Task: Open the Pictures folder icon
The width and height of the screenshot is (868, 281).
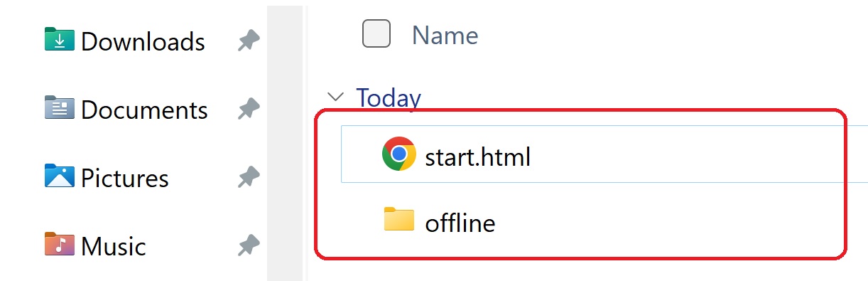Action: click(x=60, y=176)
